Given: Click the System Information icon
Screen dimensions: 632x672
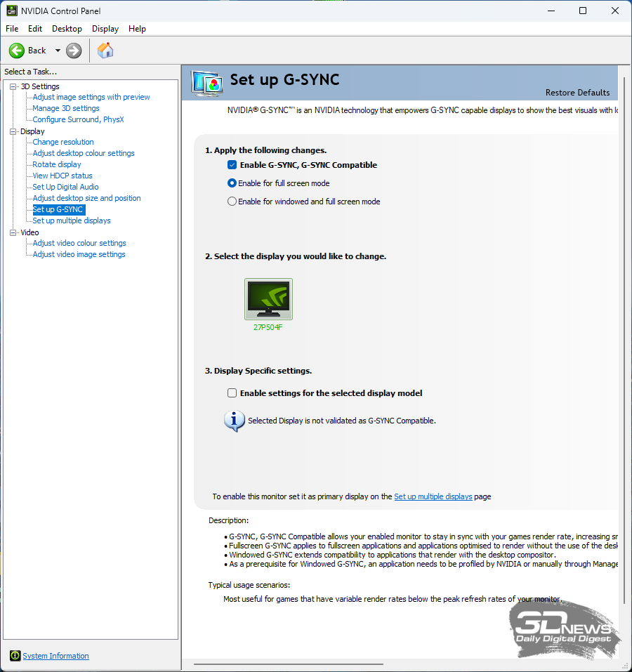Looking at the screenshot, I should [x=15, y=656].
